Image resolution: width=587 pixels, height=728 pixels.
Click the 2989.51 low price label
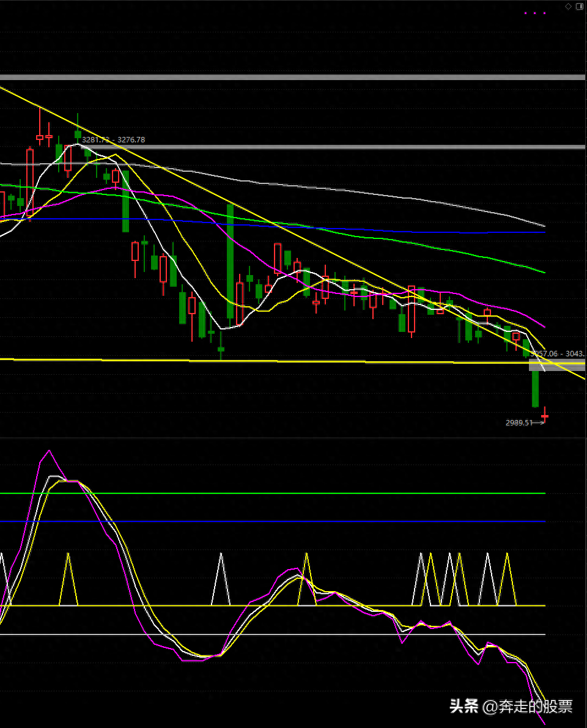pyautogui.click(x=519, y=422)
